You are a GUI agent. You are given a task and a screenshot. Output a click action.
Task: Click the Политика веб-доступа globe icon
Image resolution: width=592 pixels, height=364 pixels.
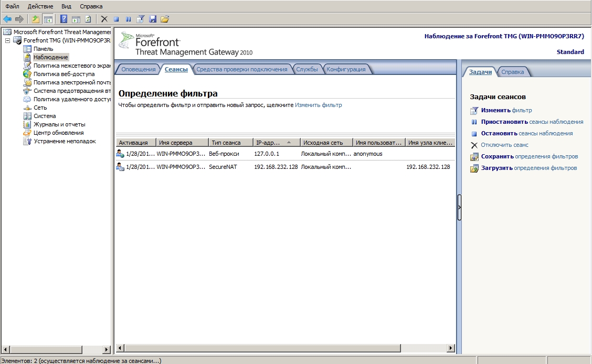click(x=27, y=74)
